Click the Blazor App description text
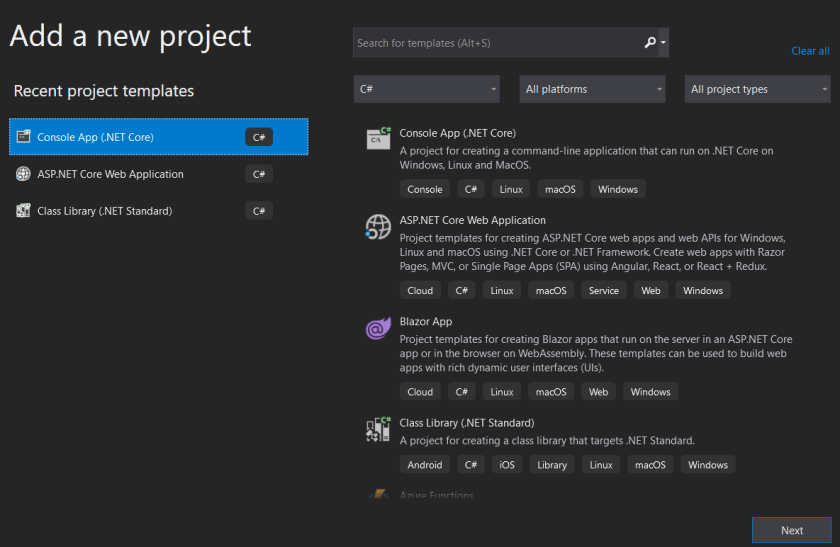The width and height of the screenshot is (840, 547). click(596, 354)
